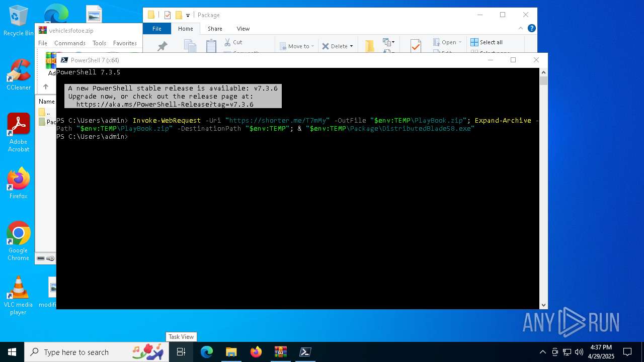The width and height of the screenshot is (644, 362).
Task: Click the New folder icon in Explorer ribbon
Action: (x=370, y=46)
